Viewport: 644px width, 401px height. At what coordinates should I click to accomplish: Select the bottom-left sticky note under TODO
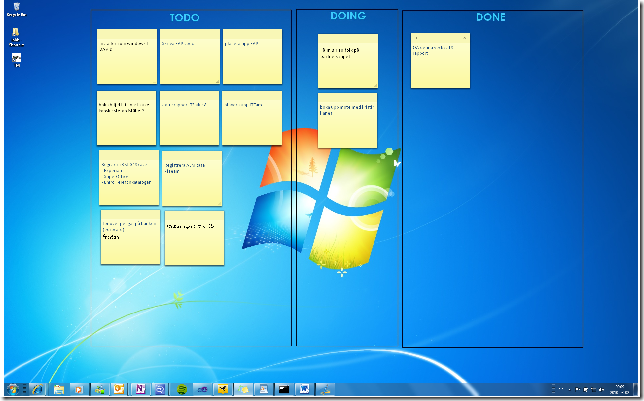130,239
